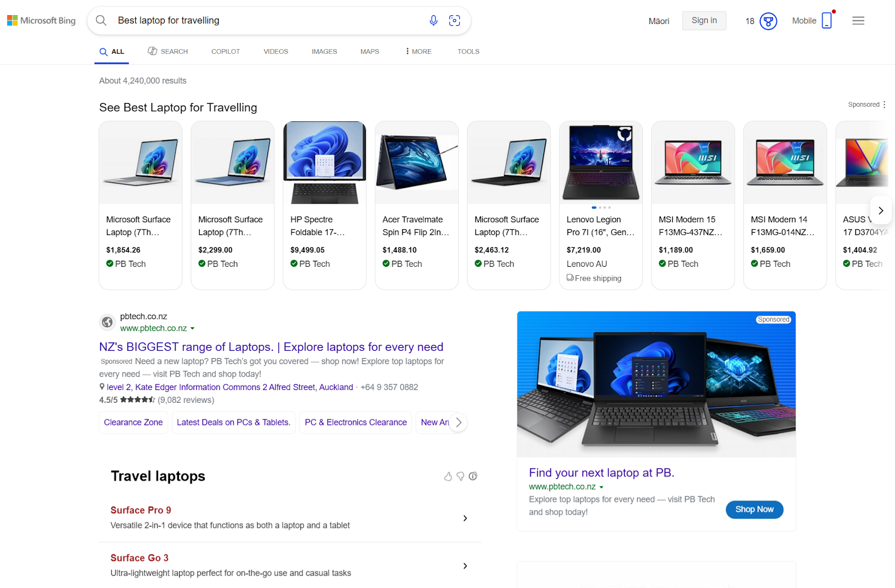The height and width of the screenshot is (588, 895).
Task: Click the Free shipping truck icon
Action: point(570,278)
